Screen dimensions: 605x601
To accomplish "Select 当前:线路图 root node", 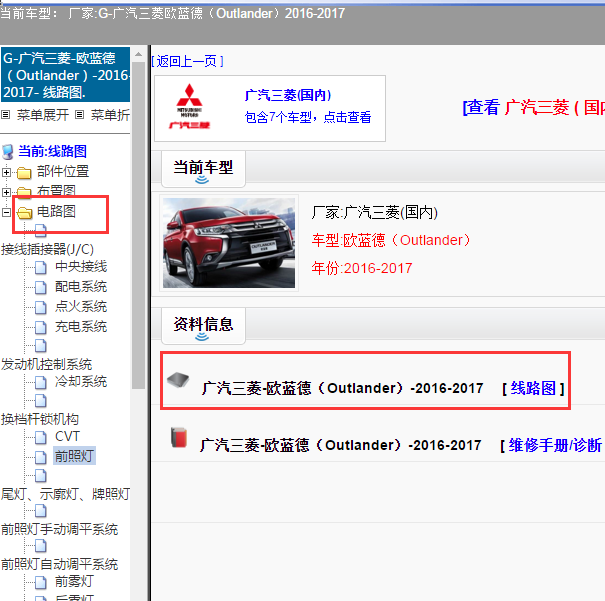I will [x=52, y=151].
